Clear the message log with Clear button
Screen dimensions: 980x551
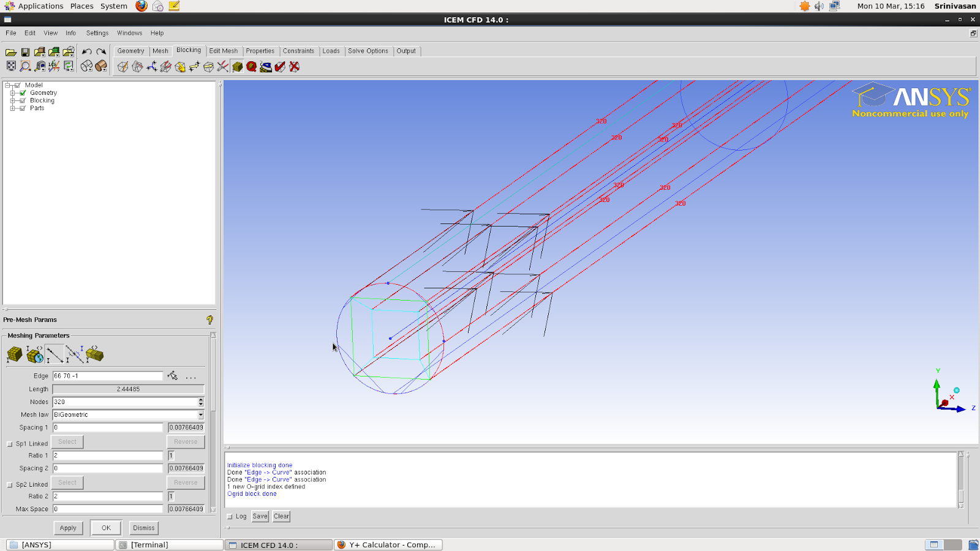[281, 516]
